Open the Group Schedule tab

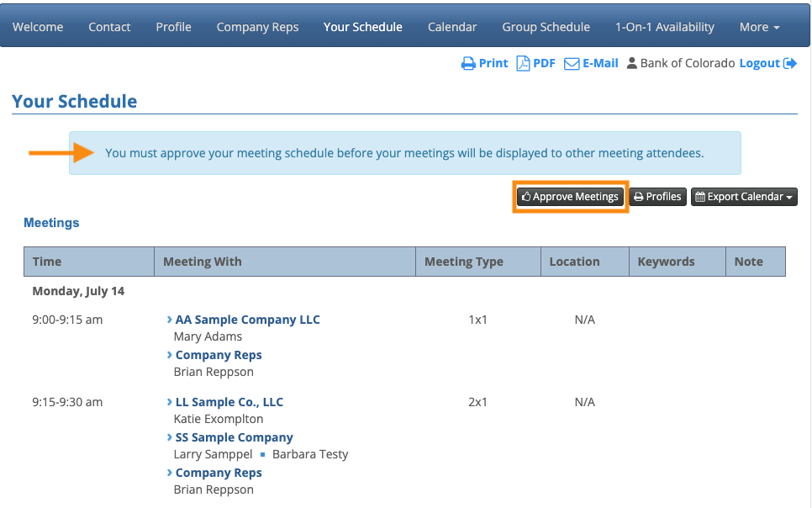point(546,27)
